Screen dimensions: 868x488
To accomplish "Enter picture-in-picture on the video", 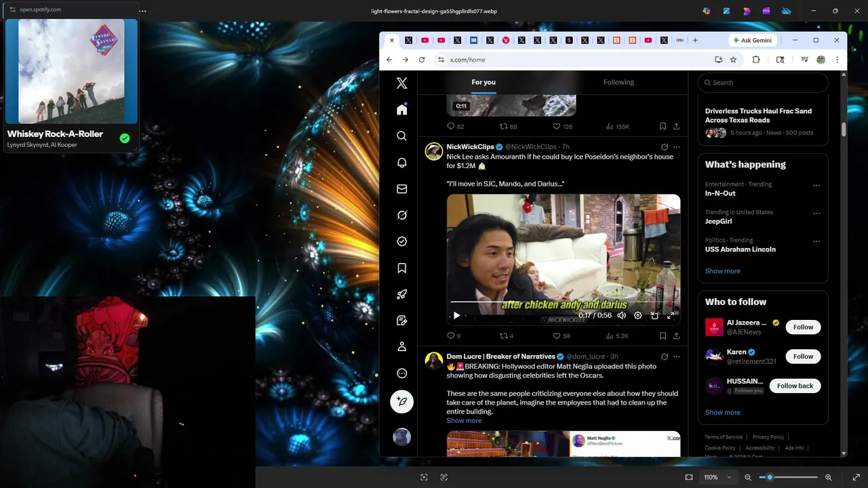I will (654, 315).
